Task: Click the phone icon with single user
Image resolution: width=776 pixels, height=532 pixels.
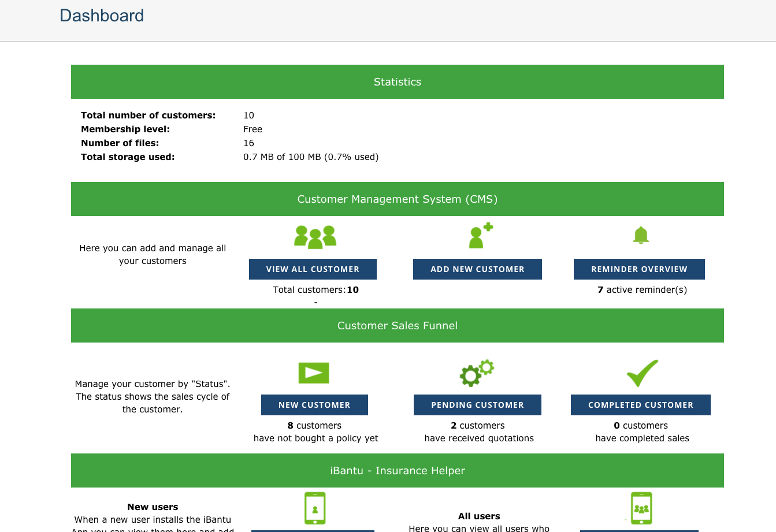Action: click(315, 508)
